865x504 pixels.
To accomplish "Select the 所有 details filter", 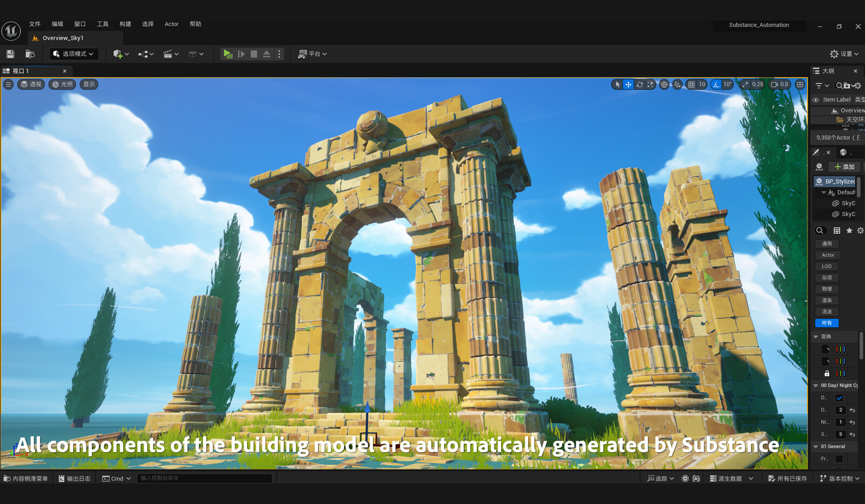I will [x=827, y=323].
